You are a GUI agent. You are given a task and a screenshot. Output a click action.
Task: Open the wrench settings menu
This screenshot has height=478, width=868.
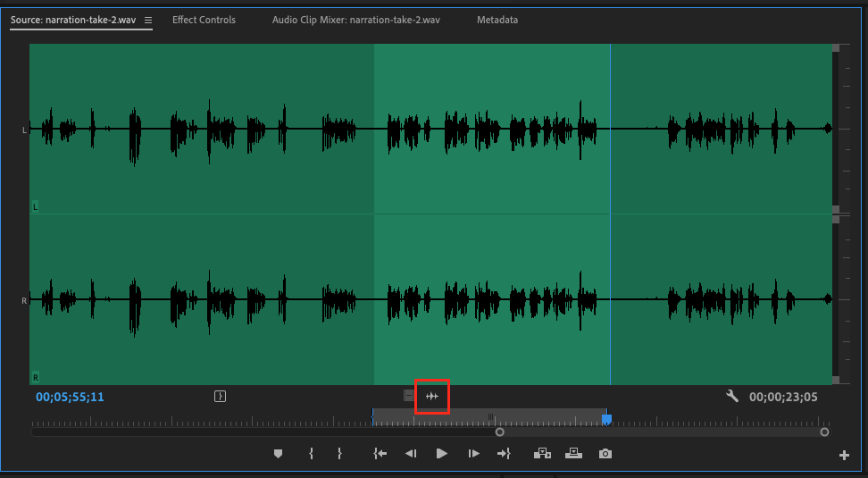pos(732,396)
